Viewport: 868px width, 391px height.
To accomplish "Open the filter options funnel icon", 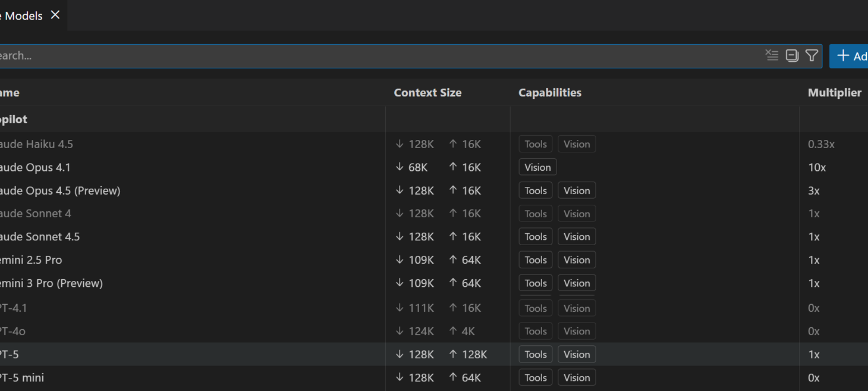I will pyautogui.click(x=812, y=55).
